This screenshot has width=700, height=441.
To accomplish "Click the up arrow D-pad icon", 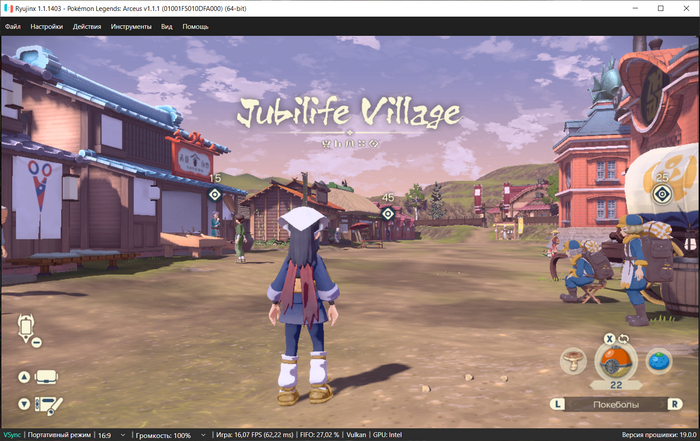I will click(x=24, y=377).
